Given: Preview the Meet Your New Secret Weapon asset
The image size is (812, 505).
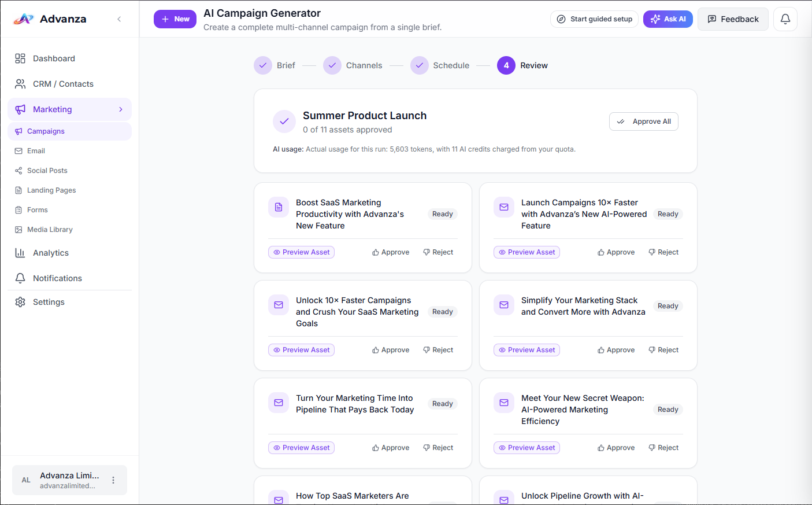Looking at the screenshot, I should pos(526,448).
